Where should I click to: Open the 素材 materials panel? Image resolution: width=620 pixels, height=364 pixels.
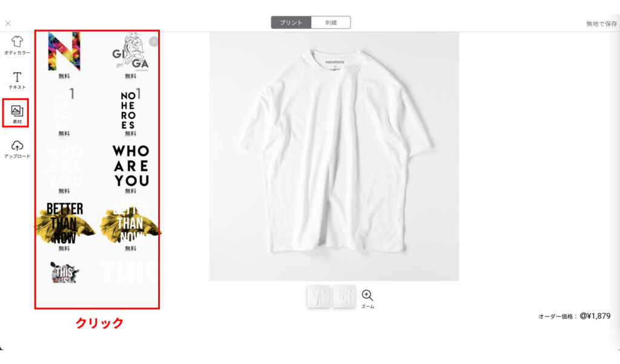17,114
